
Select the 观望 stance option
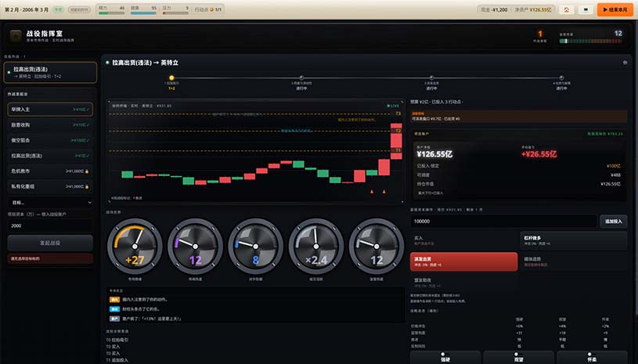(x=518, y=357)
